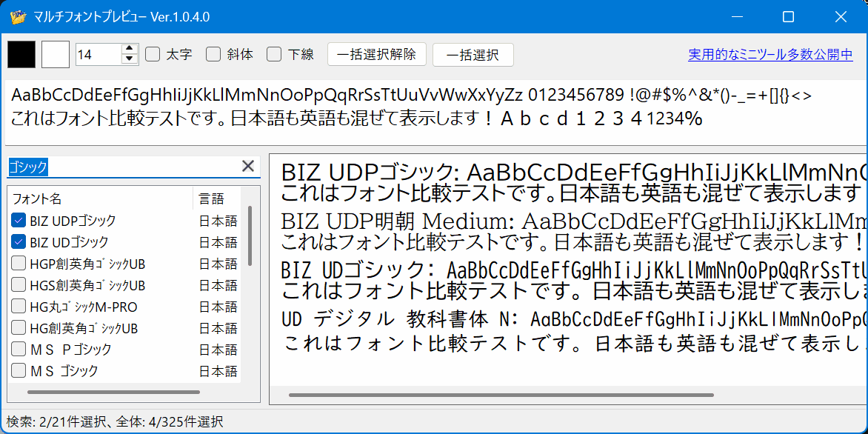Open the 実用的なミニツール多数公開中 link
This screenshot has width=868, height=434.
(770, 54)
